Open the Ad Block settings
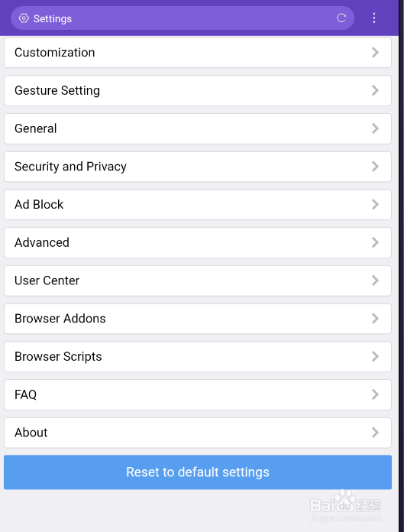This screenshot has width=404, height=532. coord(198,205)
